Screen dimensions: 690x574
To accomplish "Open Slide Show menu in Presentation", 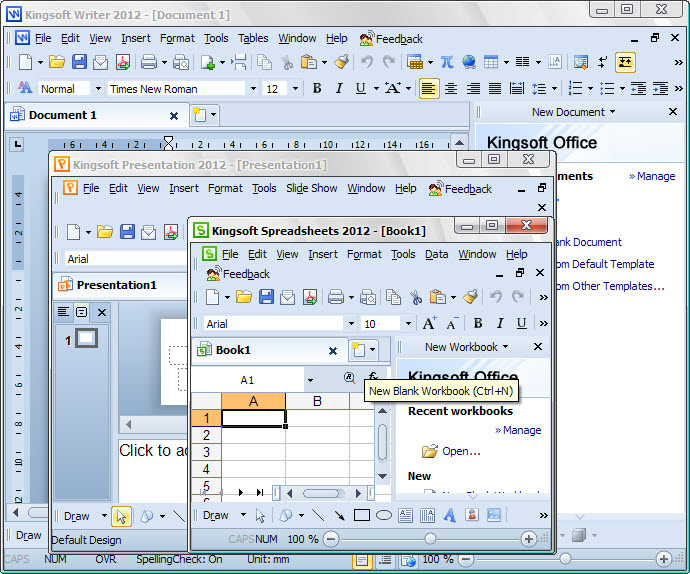I will (x=312, y=188).
